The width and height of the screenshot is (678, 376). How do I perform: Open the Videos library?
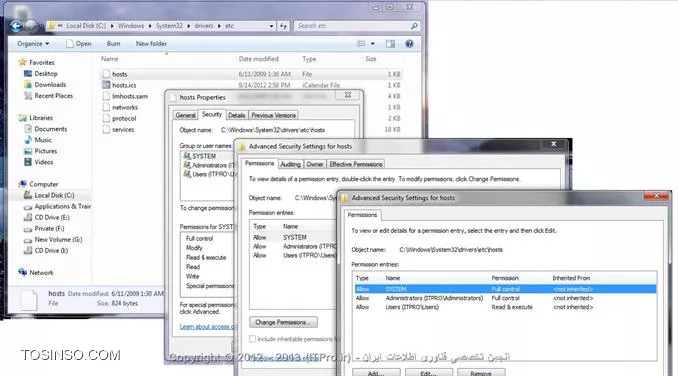pyautogui.click(x=44, y=162)
